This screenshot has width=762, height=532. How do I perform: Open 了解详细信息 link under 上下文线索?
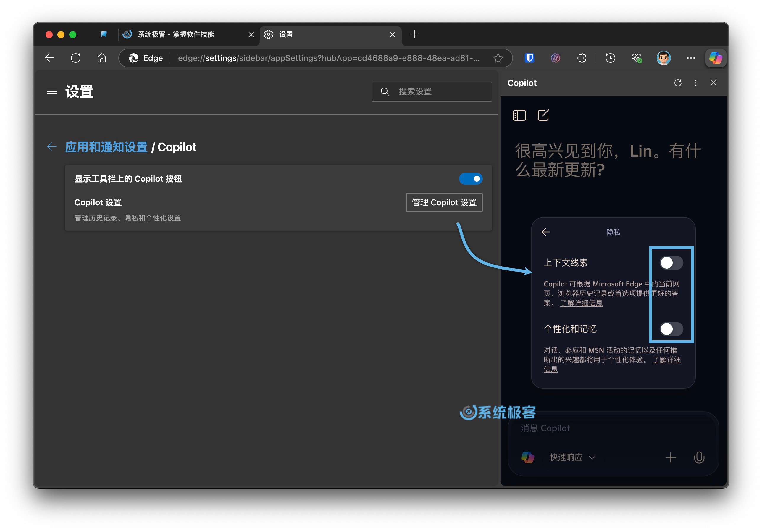(581, 303)
